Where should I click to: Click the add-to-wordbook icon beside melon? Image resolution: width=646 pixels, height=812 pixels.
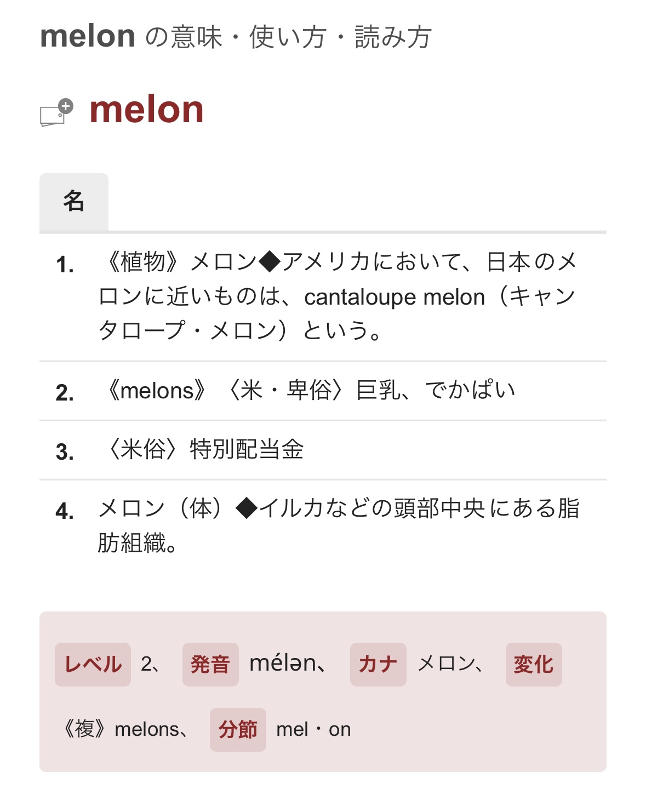coord(56,112)
